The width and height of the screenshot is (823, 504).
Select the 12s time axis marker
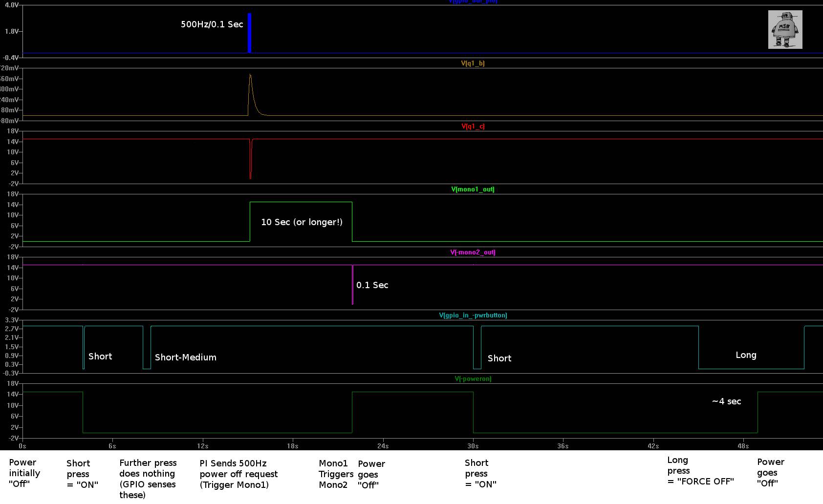coord(202,446)
